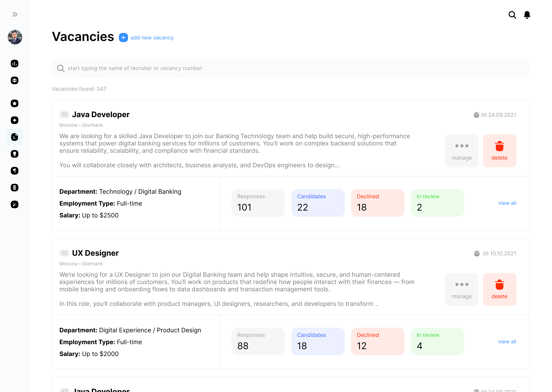Expand the sidebar with double chevron
The width and height of the screenshot is (552, 392).
15,15
